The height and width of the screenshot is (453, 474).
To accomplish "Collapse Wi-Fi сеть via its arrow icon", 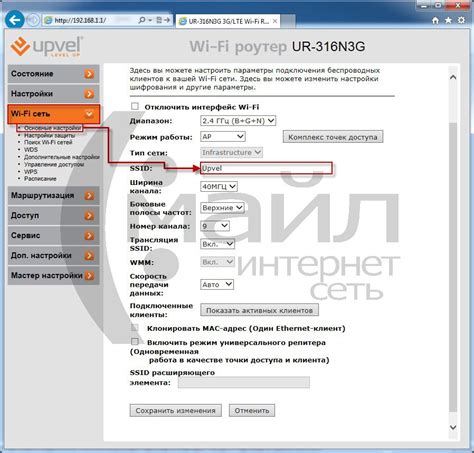I will tap(89, 114).
